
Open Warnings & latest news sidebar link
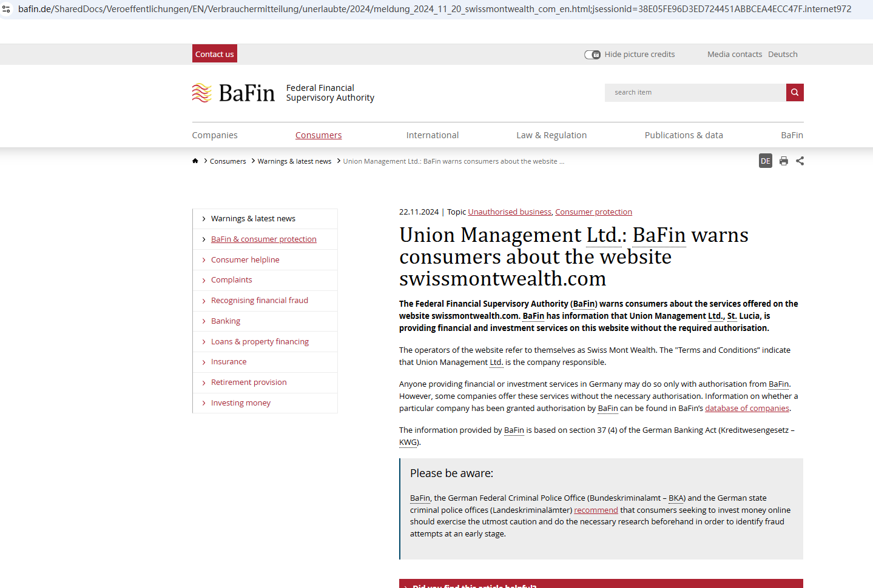tap(253, 219)
